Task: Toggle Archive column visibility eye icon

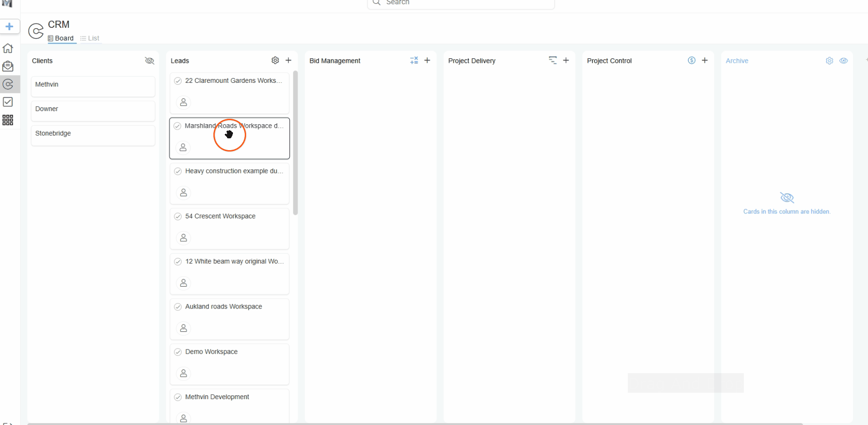Action: coord(843,61)
